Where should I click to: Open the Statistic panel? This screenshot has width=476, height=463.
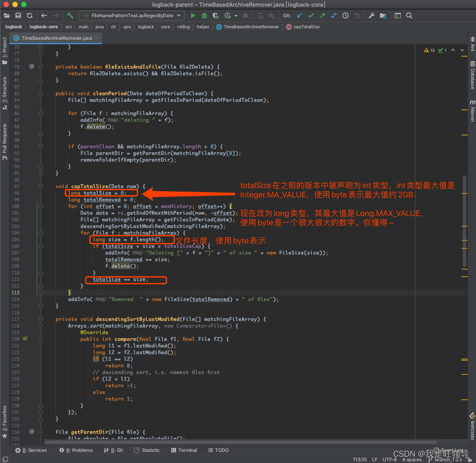147,450
